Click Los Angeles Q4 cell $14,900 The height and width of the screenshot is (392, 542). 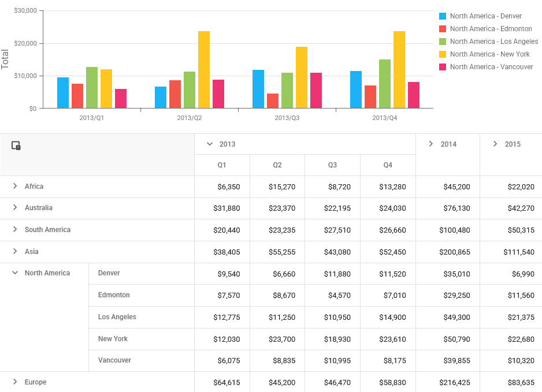[x=388, y=317]
